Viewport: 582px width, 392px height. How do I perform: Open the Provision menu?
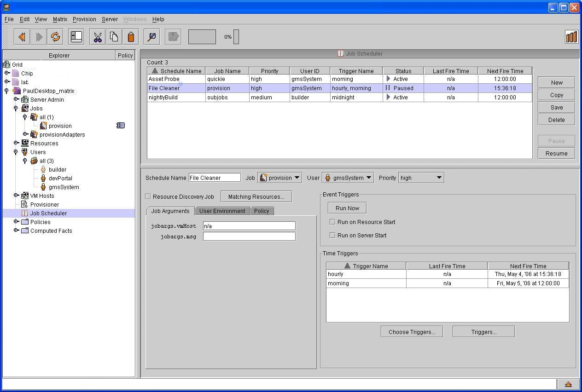tap(84, 19)
